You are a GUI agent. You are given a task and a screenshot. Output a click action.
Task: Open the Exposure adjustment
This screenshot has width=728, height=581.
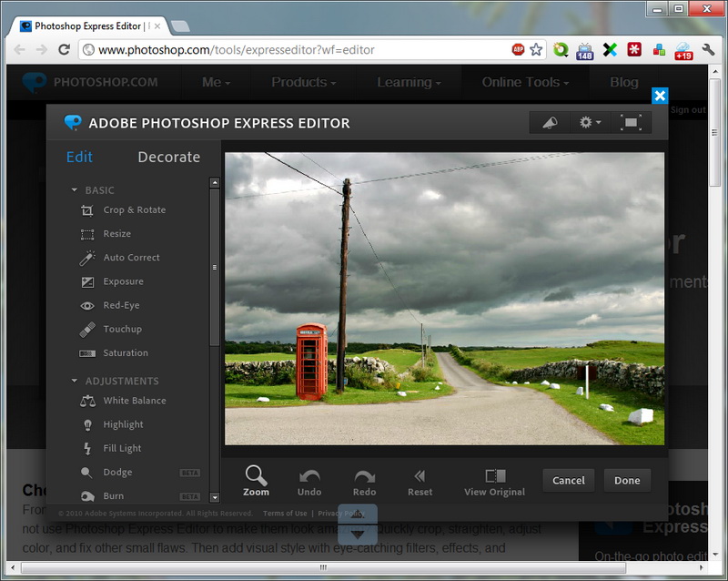pos(122,281)
